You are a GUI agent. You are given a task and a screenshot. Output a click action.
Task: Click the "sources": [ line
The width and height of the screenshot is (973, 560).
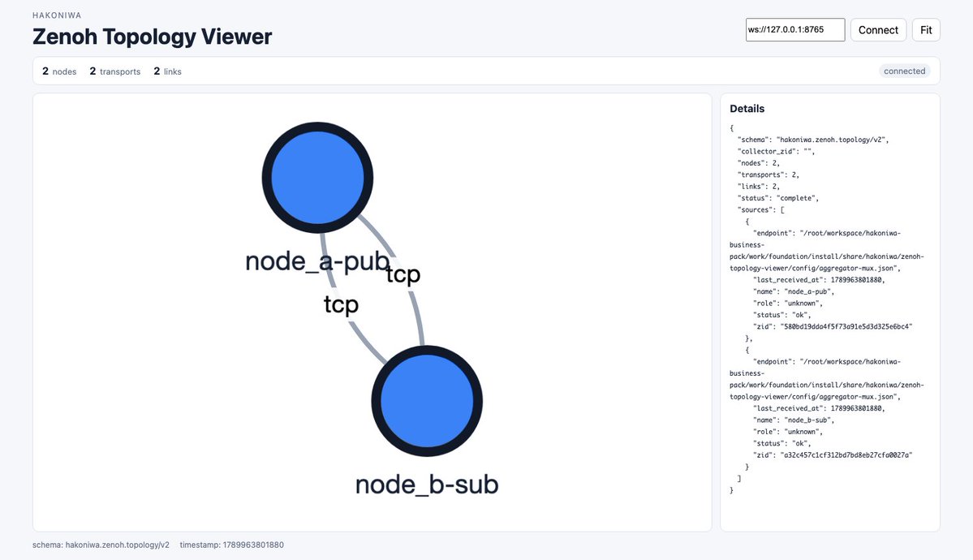(x=760, y=210)
